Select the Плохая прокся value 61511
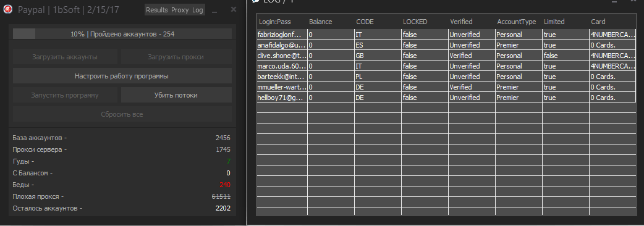Screen dimensions: 644x226 tap(221, 196)
